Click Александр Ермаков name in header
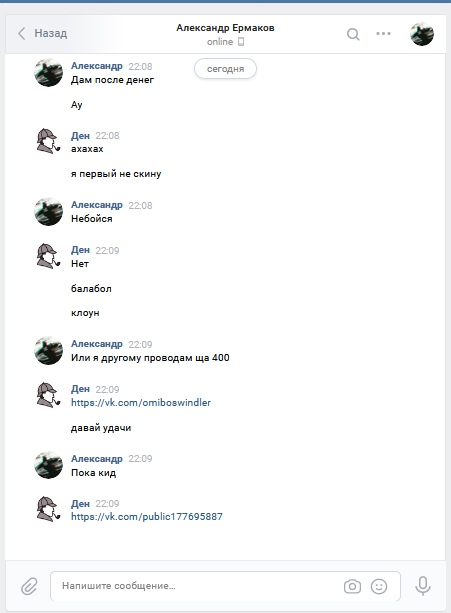Image resolution: width=451 pixels, height=613 pixels. pyautogui.click(x=225, y=28)
